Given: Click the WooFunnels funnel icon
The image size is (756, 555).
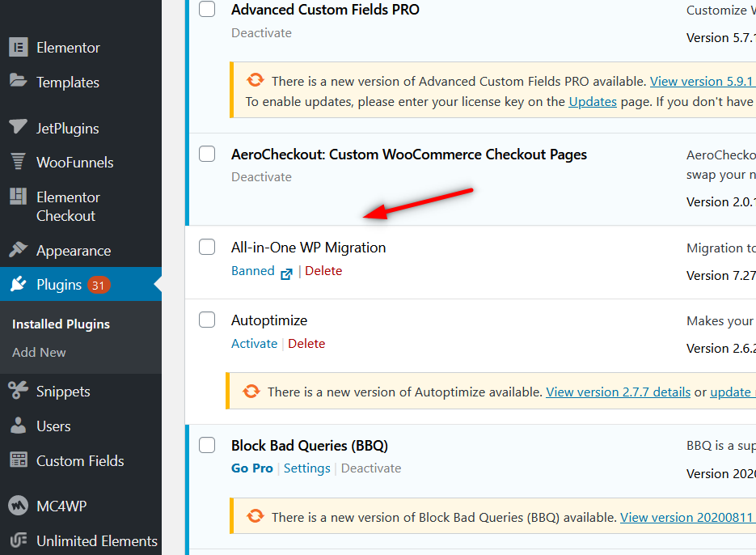Looking at the screenshot, I should click(x=19, y=162).
